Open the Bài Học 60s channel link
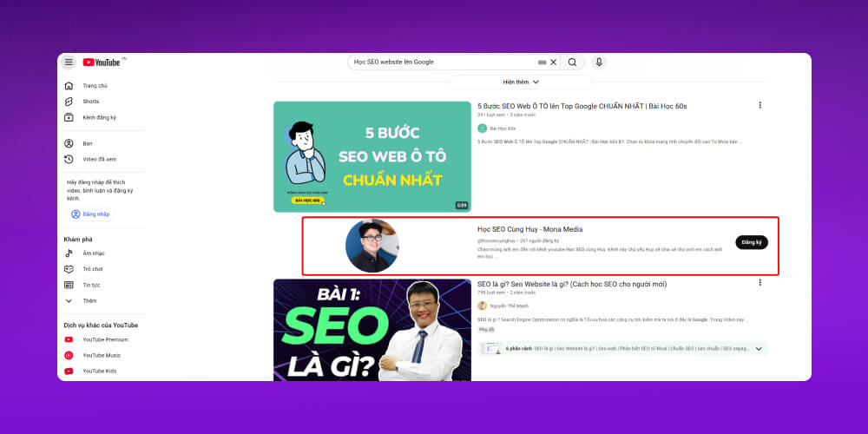 [502, 128]
